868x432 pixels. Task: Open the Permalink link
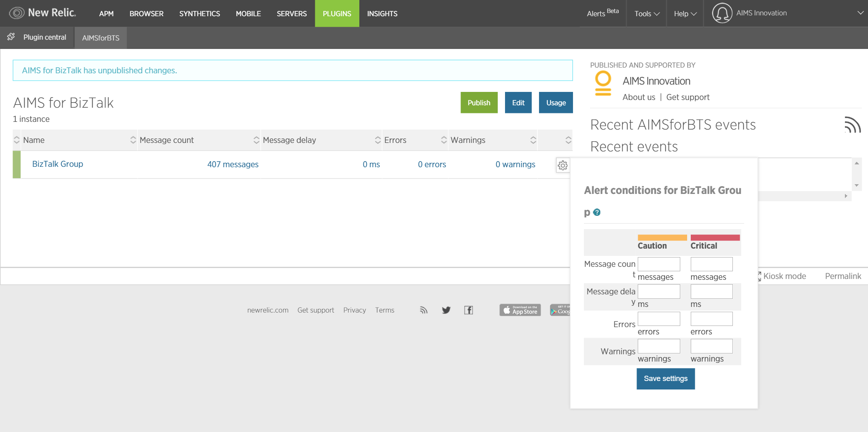(843, 276)
